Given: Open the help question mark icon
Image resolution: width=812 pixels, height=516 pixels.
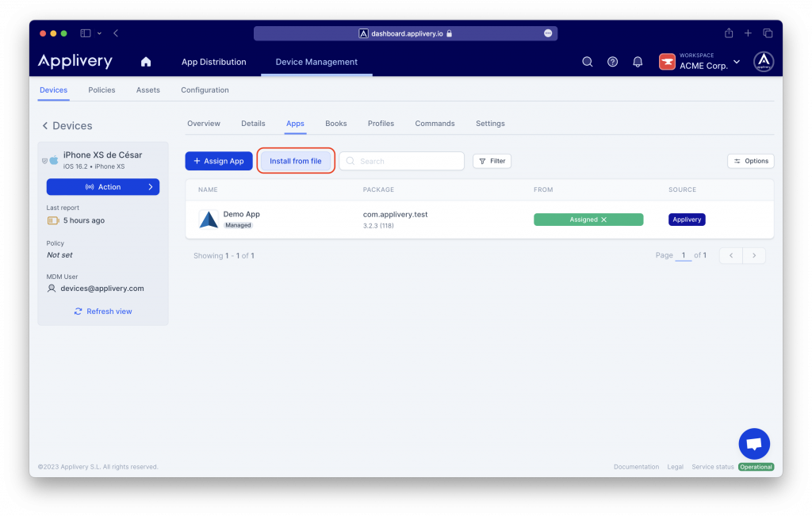Looking at the screenshot, I should [612, 62].
